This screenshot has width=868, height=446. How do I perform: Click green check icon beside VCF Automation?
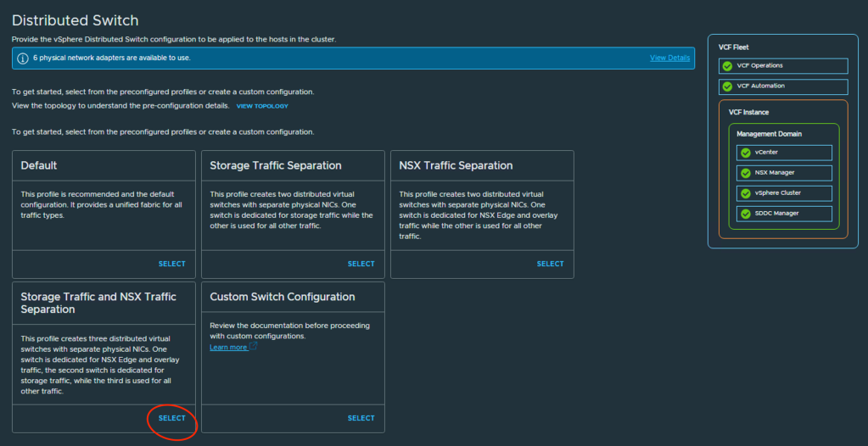726,86
